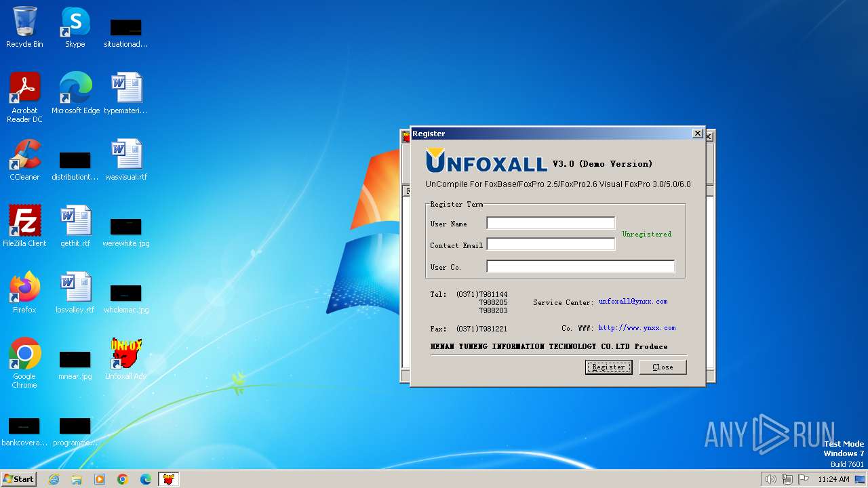Click the Close button in dialog
Screen dimensions: 868x488
[663, 367]
